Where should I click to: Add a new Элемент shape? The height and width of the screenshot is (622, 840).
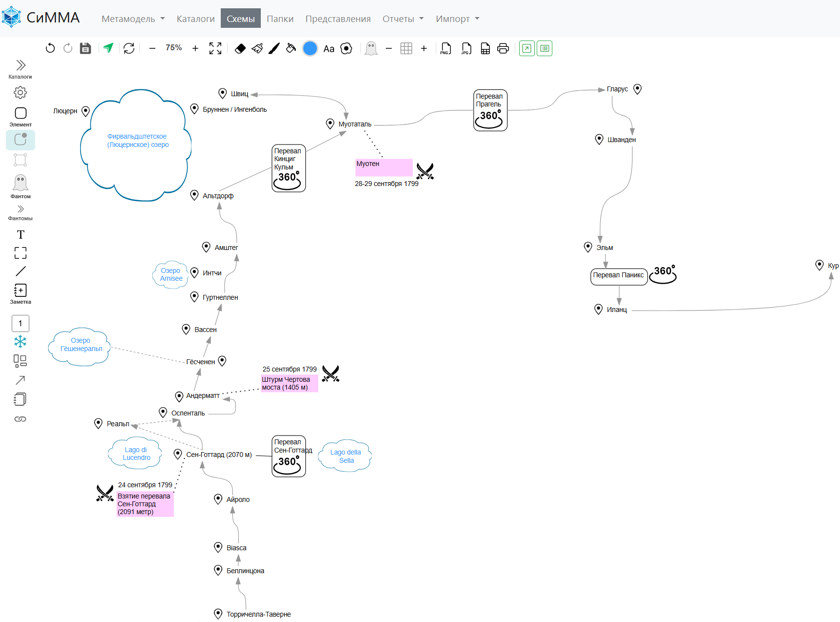click(21, 117)
